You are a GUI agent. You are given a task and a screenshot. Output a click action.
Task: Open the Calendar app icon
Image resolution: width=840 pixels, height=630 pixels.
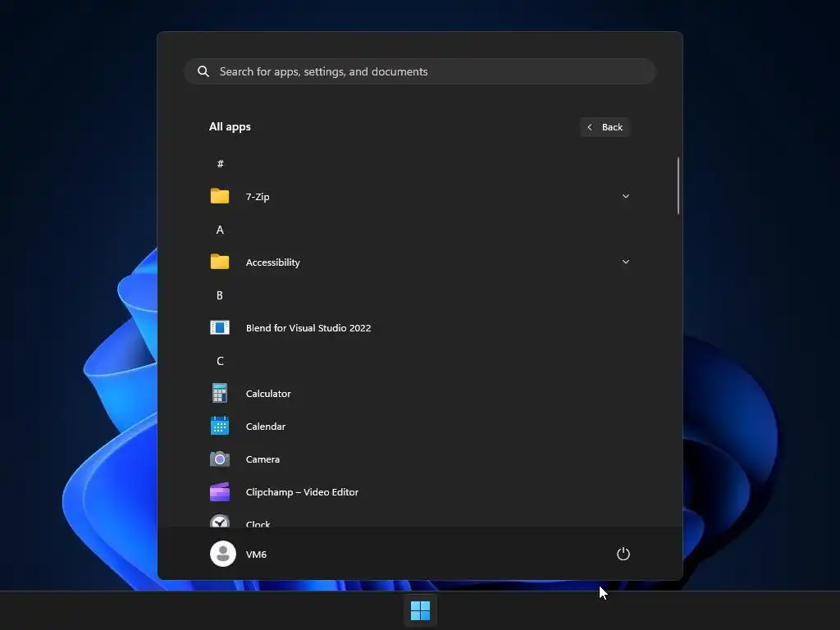220,426
